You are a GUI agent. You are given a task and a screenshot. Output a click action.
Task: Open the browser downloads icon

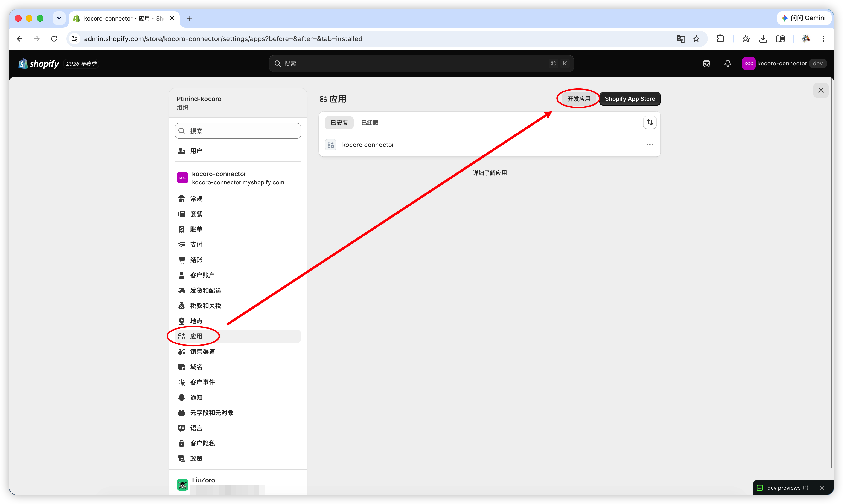[x=763, y=39]
